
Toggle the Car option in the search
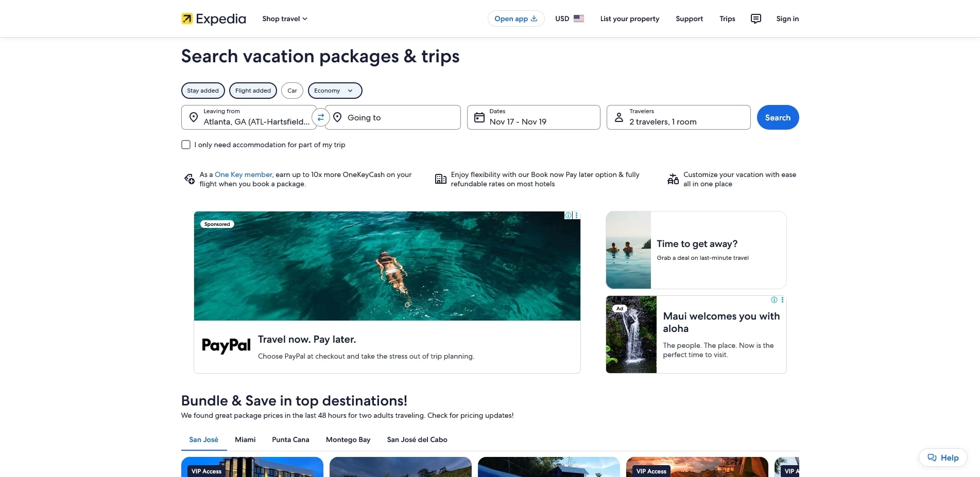292,91
